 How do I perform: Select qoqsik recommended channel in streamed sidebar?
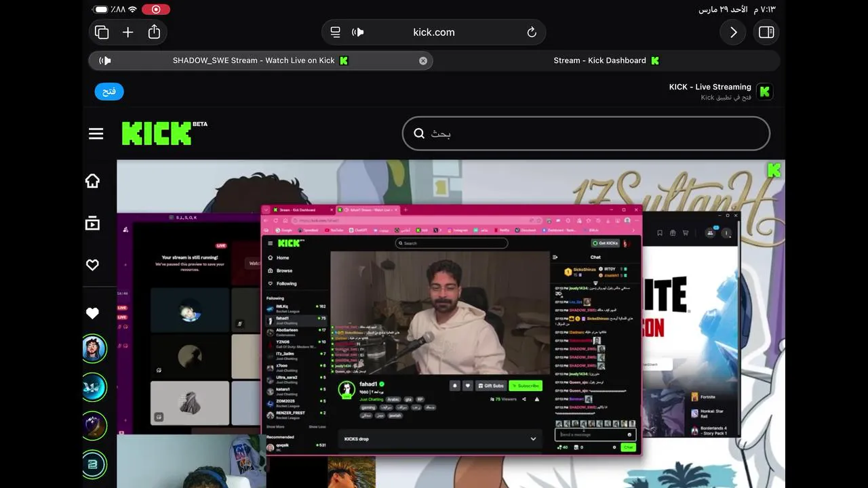(296, 446)
